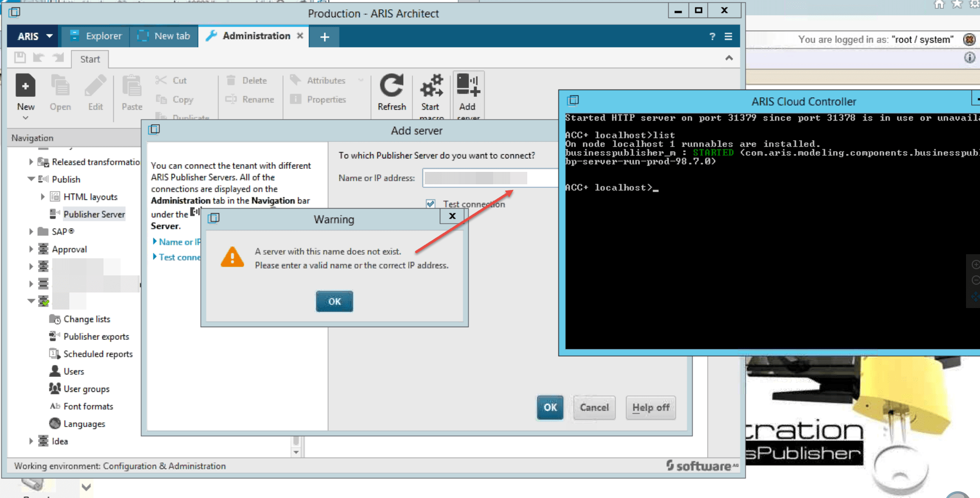Click the Change lists icon in tree
This screenshot has width=980, height=498.
point(55,319)
